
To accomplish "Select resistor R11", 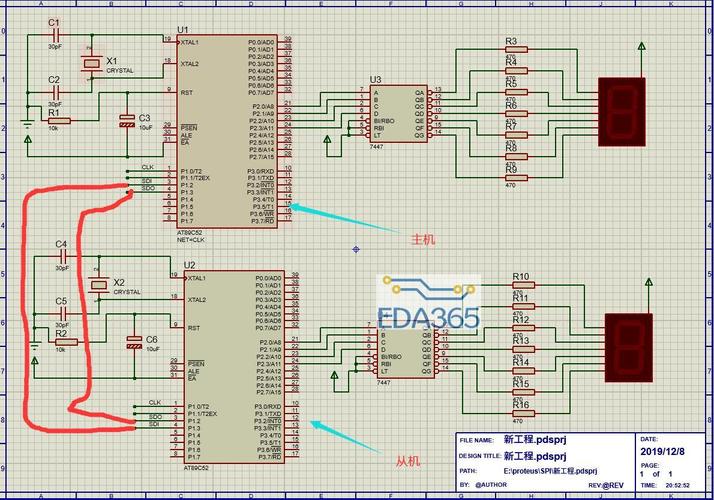I will click(524, 306).
